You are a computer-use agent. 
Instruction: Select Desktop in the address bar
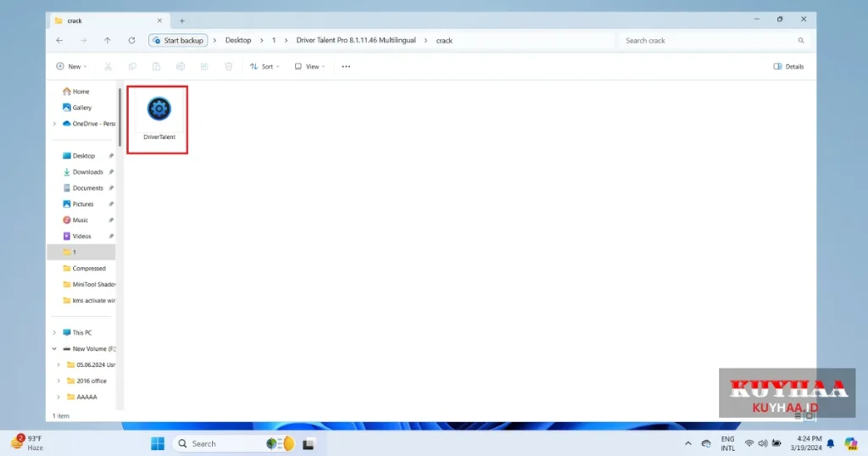pyautogui.click(x=238, y=41)
